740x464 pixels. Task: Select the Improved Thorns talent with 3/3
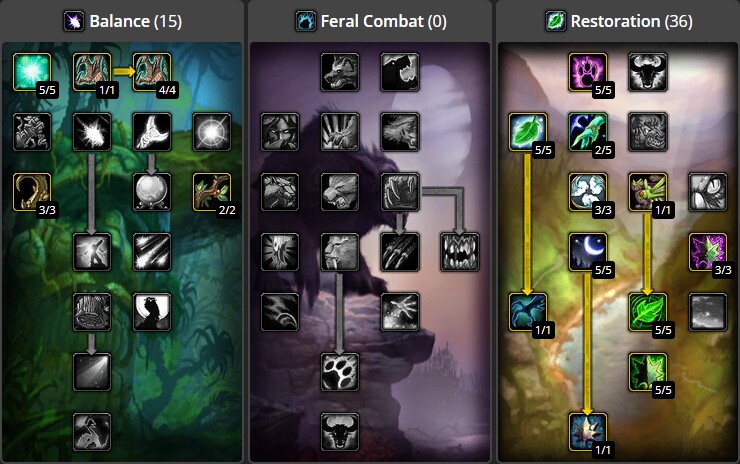[32, 192]
